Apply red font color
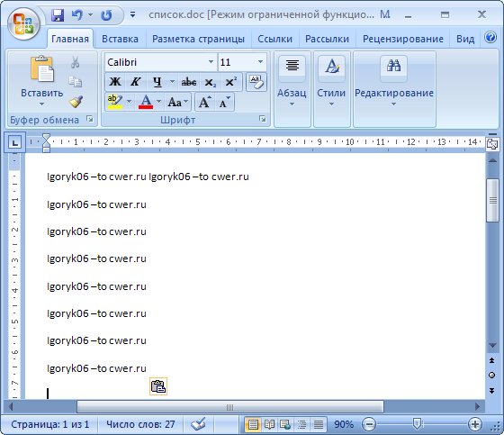This screenshot has width=504, height=435. 146,102
